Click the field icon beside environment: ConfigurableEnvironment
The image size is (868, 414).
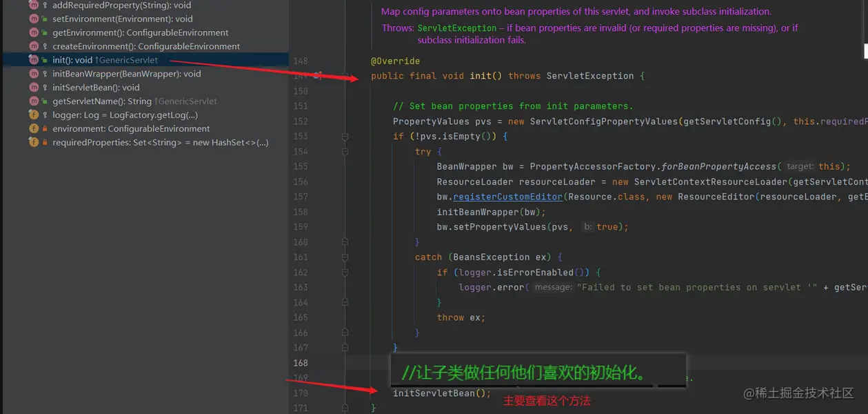[x=34, y=129]
